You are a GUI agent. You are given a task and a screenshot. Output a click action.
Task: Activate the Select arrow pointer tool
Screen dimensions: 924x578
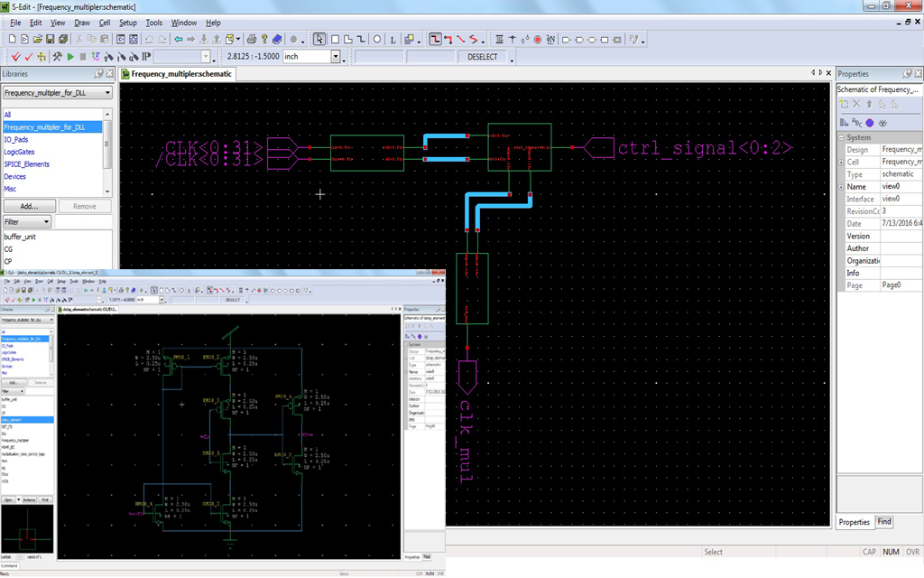click(x=319, y=40)
